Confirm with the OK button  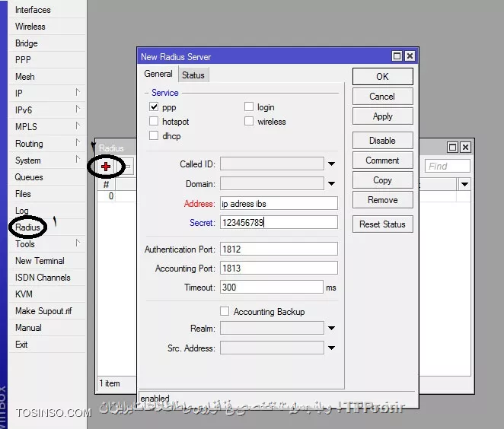pyautogui.click(x=382, y=76)
